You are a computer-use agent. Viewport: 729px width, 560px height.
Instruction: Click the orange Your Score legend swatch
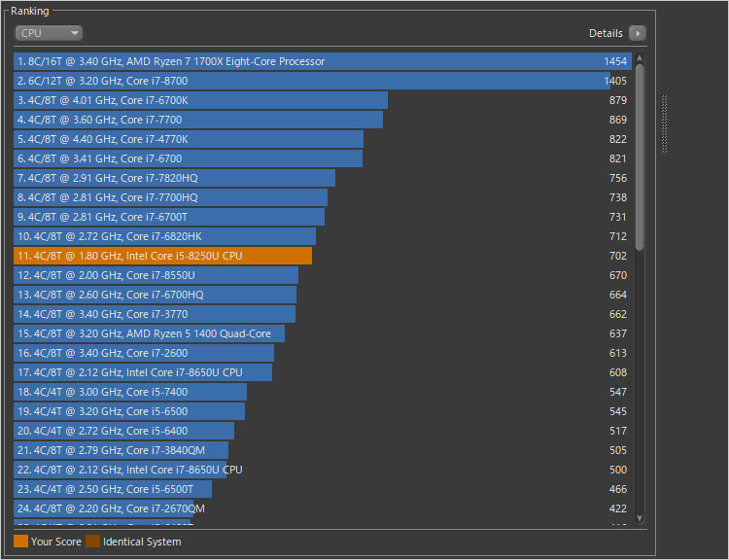(21, 542)
